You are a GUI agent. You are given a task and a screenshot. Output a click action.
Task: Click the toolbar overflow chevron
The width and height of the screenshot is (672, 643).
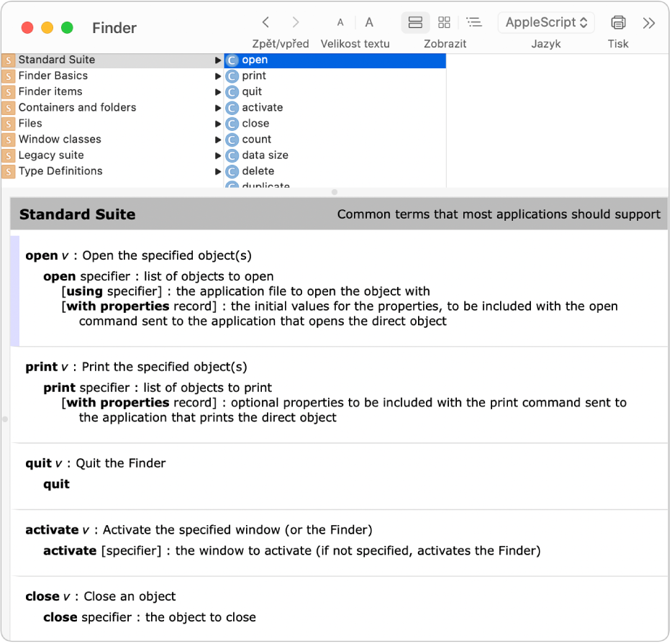coord(649,22)
